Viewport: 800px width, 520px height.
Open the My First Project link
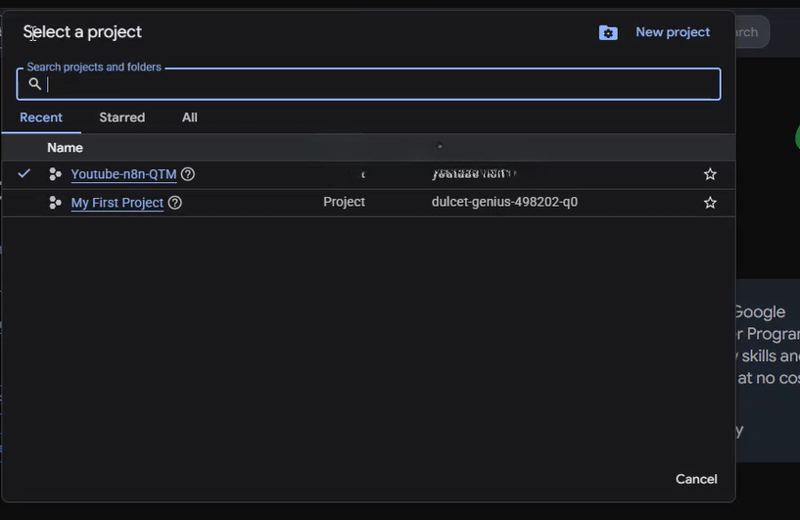pos(117,203)
